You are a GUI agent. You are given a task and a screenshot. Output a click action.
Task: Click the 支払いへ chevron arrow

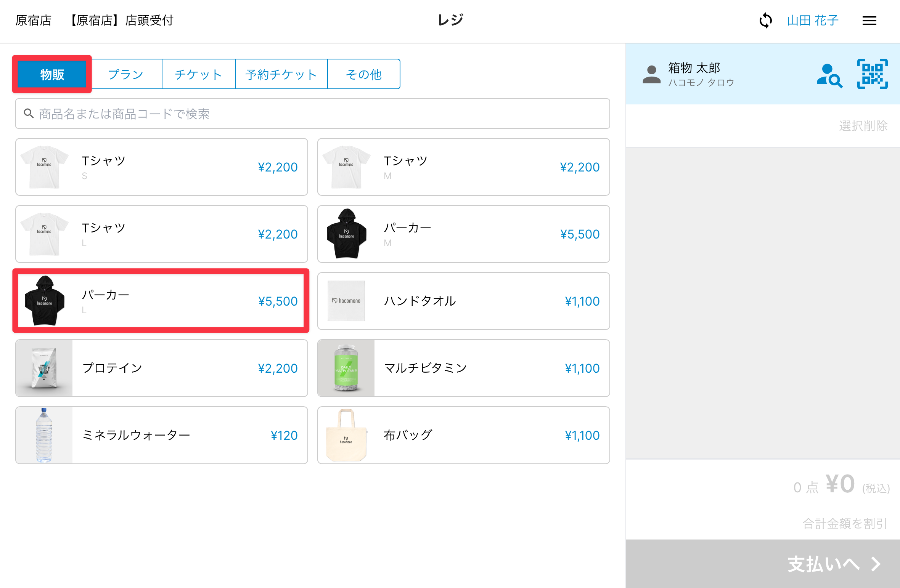(876, 564)
